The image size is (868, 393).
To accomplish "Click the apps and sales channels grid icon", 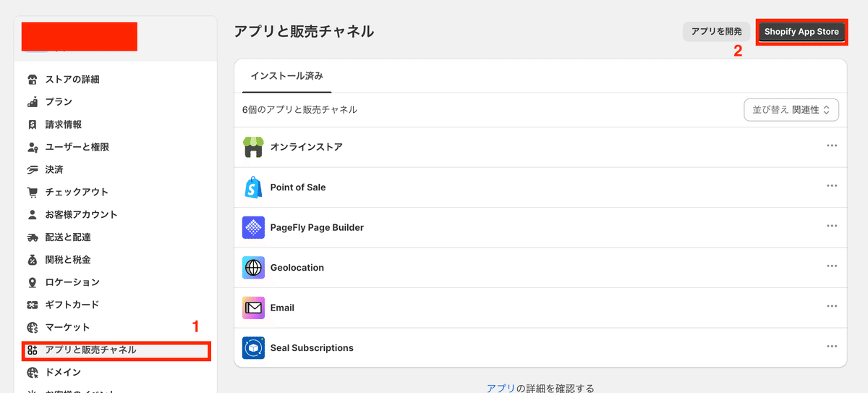I will tap(32, 350).
